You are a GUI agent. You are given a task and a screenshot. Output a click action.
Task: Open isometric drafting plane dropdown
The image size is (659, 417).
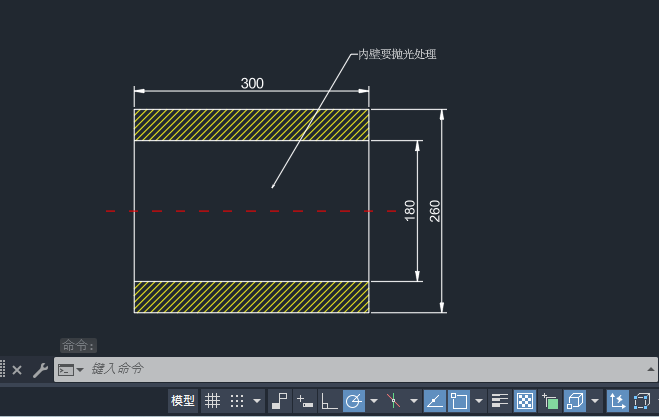pyautogui.click(x=414, y=401)
